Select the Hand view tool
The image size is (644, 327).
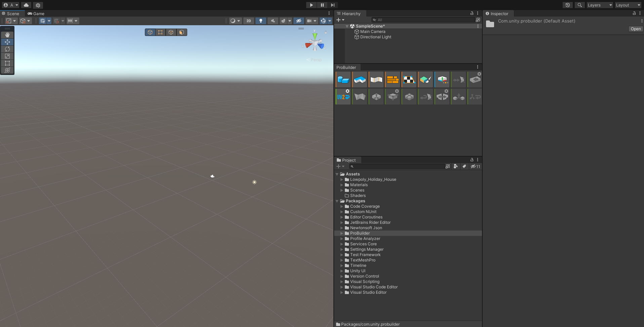7,35
